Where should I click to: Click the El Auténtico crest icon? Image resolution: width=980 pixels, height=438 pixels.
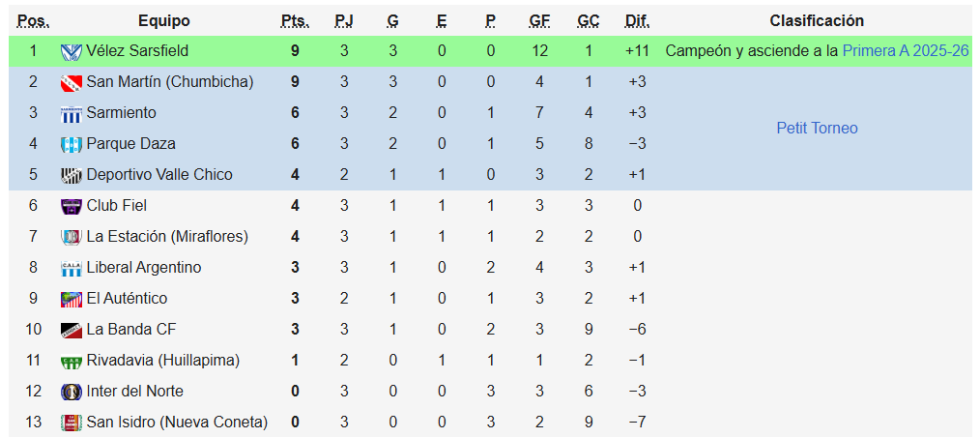[72, 299]
